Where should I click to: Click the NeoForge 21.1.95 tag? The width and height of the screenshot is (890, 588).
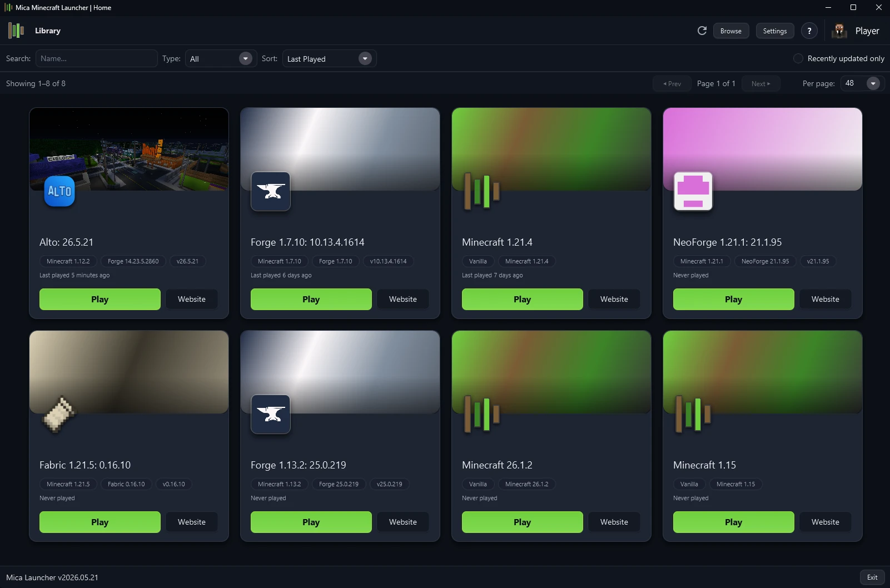pyautogui.click(x=765, y=261)
